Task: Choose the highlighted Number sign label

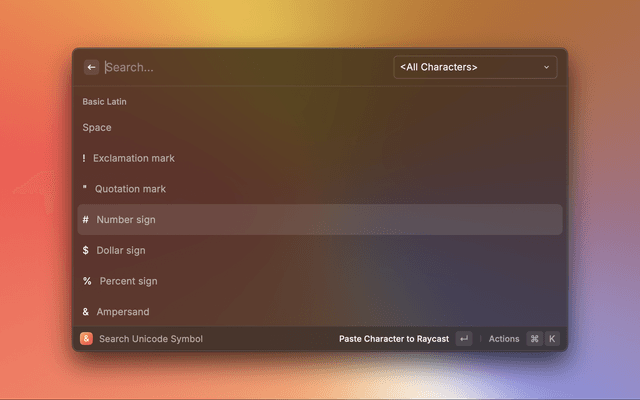Action: [x=126, y=220]
